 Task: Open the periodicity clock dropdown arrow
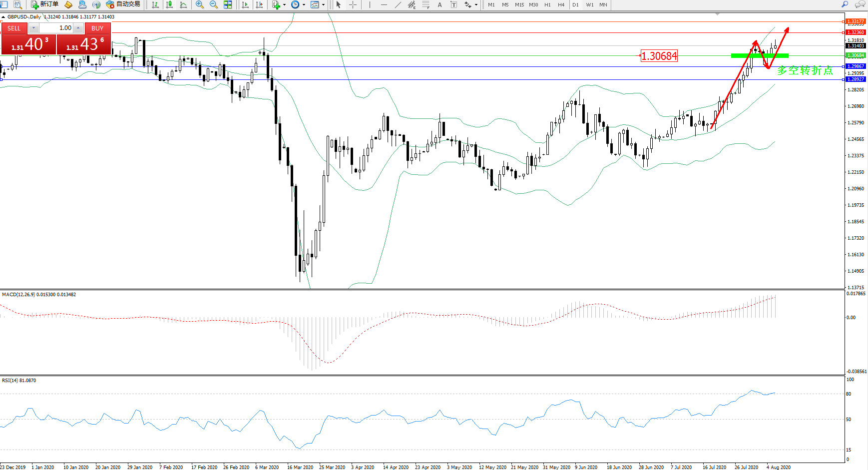(x=304, y=4)
